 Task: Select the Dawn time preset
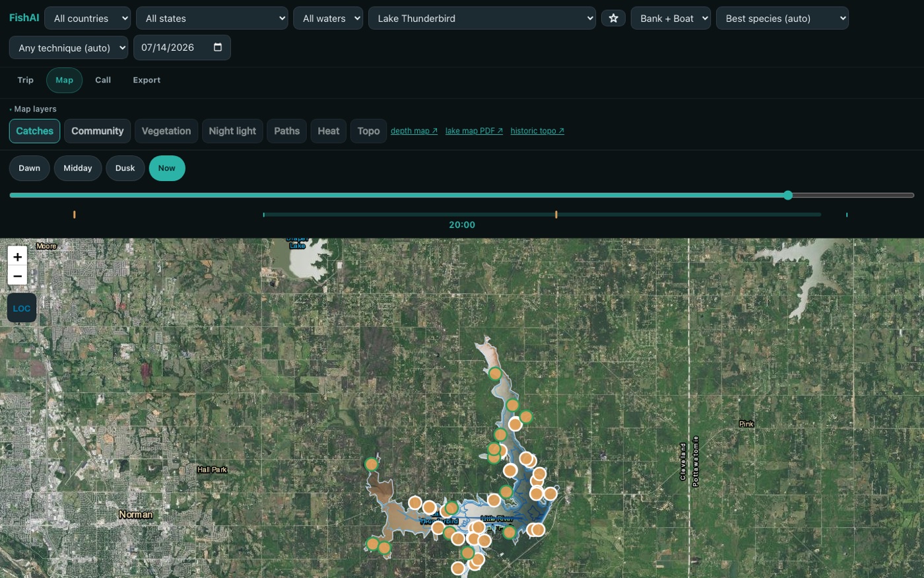[30, 168]
